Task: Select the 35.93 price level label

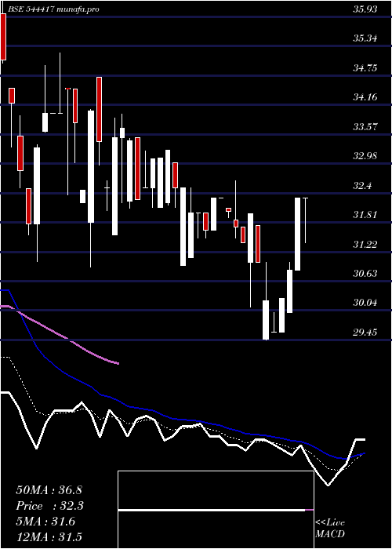Action: 365,9
